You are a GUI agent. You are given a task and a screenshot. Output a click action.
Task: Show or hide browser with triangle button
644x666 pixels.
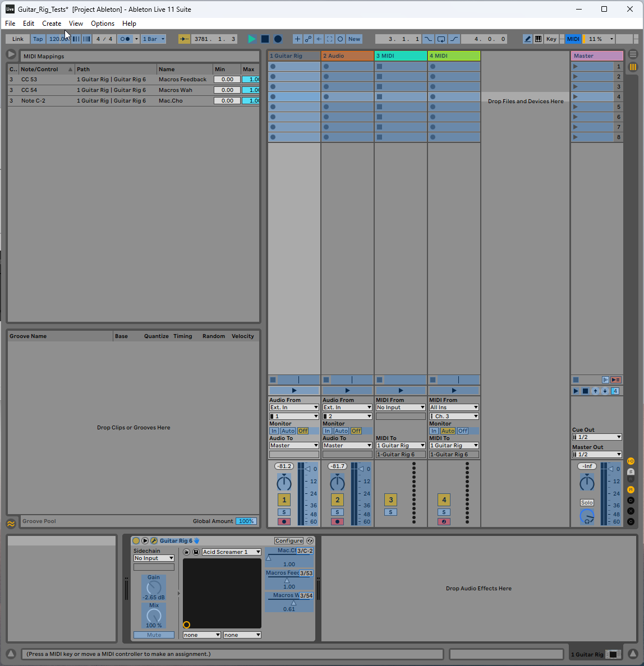(11, 54)
